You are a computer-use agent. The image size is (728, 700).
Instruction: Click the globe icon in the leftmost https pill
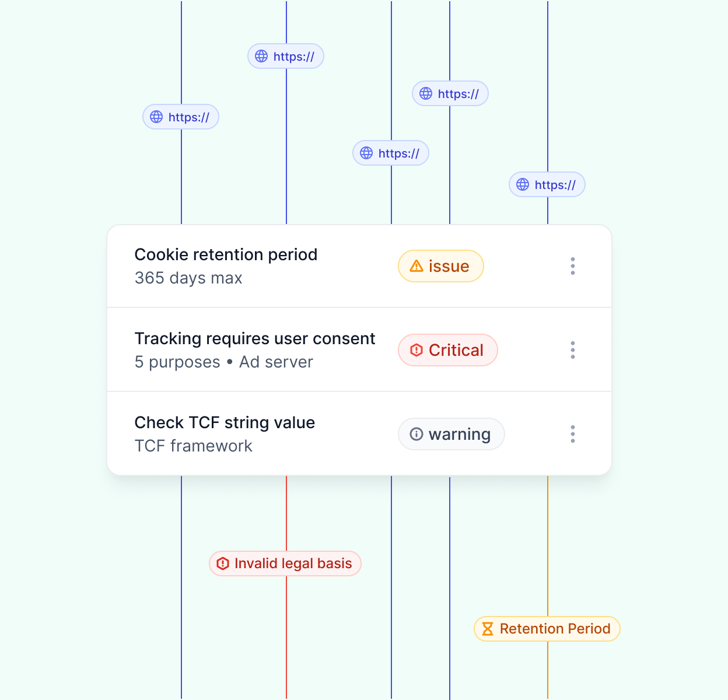coord(156,117)
